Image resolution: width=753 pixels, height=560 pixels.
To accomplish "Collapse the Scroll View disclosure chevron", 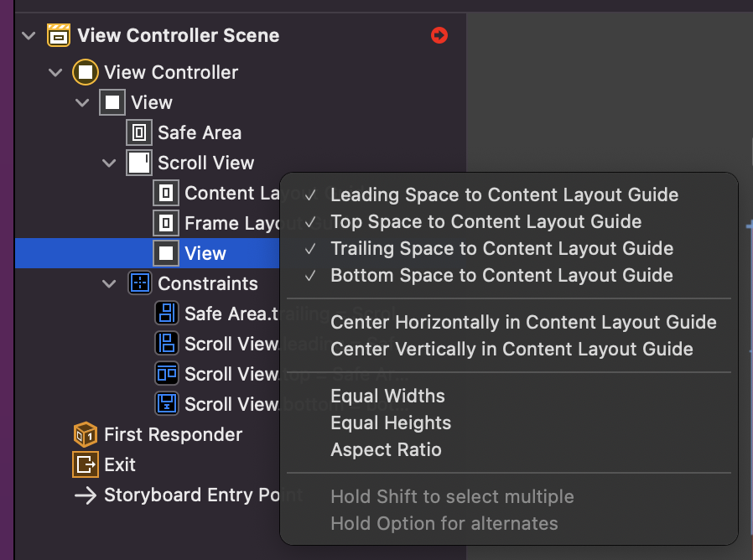I will coord(110,163).
